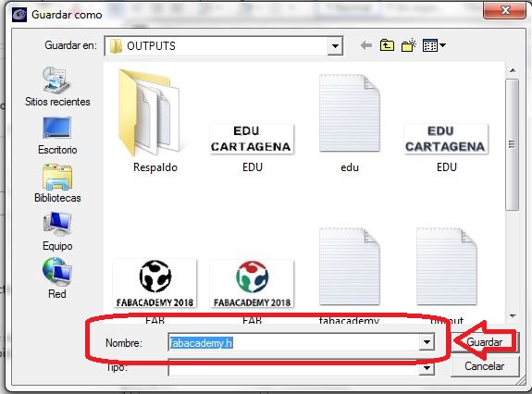Click the Guardar como title icon
This screenshot has height=394, width=532.
[19, 15]
